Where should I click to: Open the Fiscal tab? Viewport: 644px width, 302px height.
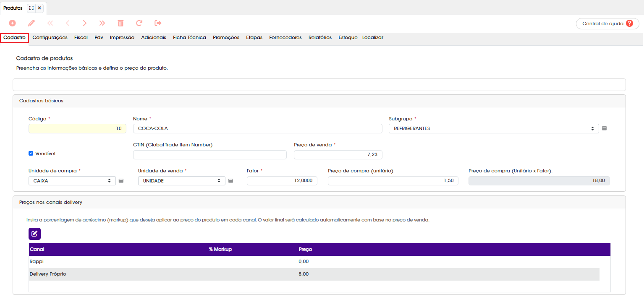click(x=81, y=38)
